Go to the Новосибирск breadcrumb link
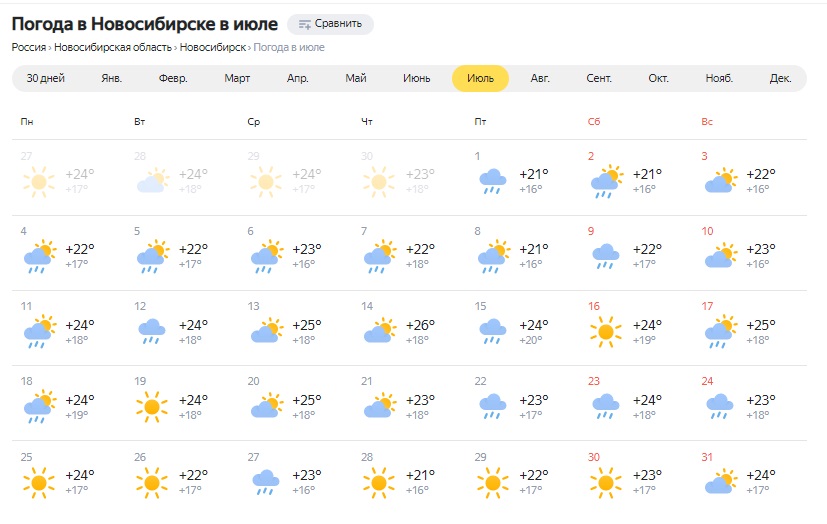Image resolution: width=827 pixels, height=524 pixels. (212, 47)
